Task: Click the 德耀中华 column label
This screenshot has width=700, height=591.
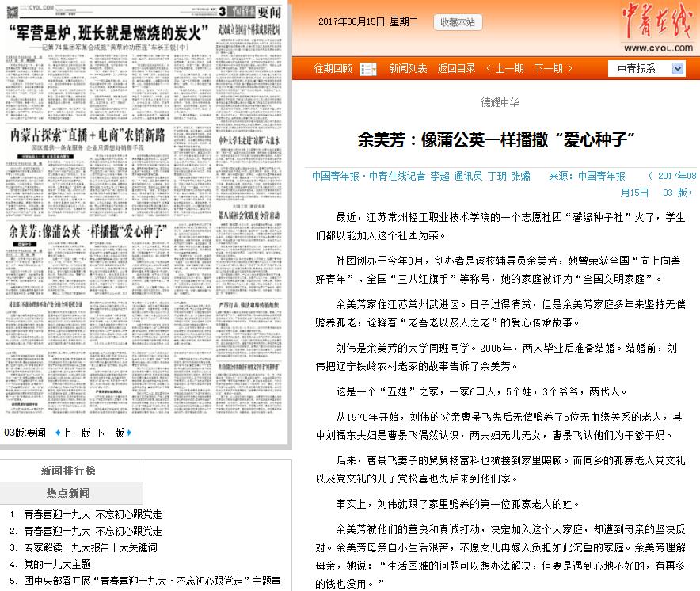Action: coord(500,102)
